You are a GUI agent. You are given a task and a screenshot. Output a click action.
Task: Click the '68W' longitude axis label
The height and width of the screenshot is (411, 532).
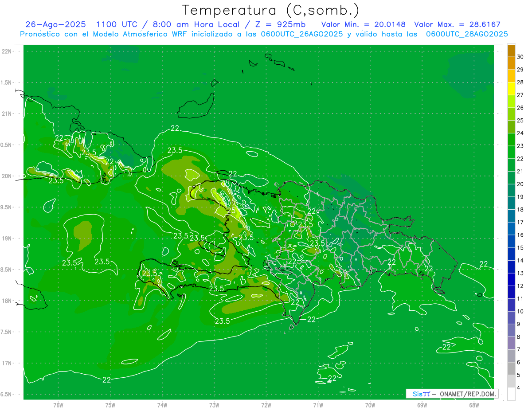coord(474,405)
